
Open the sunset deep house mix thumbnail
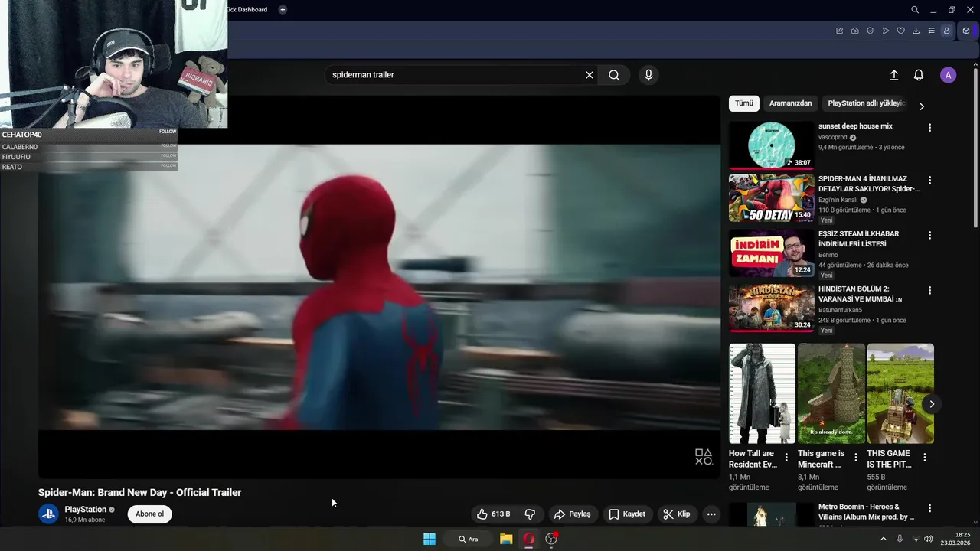[771, 145]
